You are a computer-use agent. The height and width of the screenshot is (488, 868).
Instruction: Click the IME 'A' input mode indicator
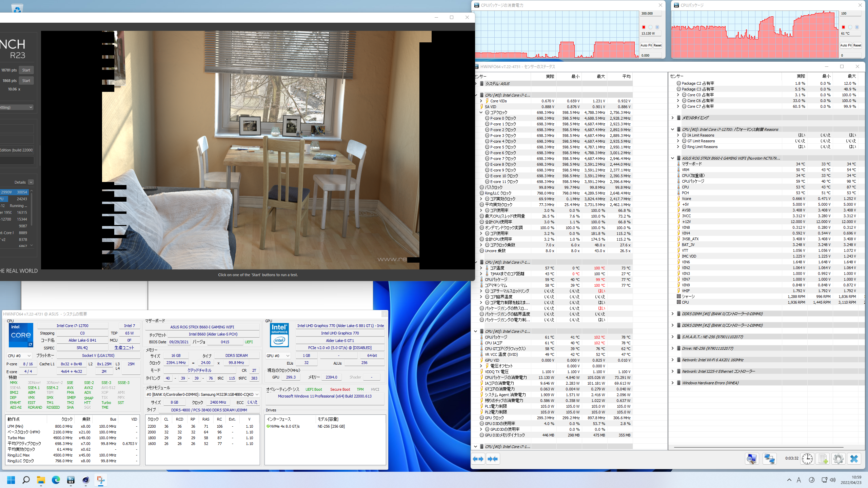(799, 480)
